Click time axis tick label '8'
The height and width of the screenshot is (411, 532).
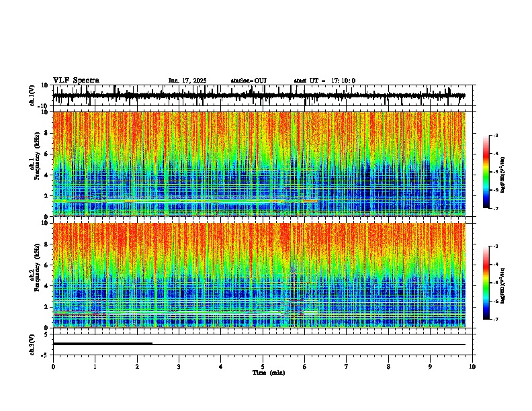tap(388, 367)
